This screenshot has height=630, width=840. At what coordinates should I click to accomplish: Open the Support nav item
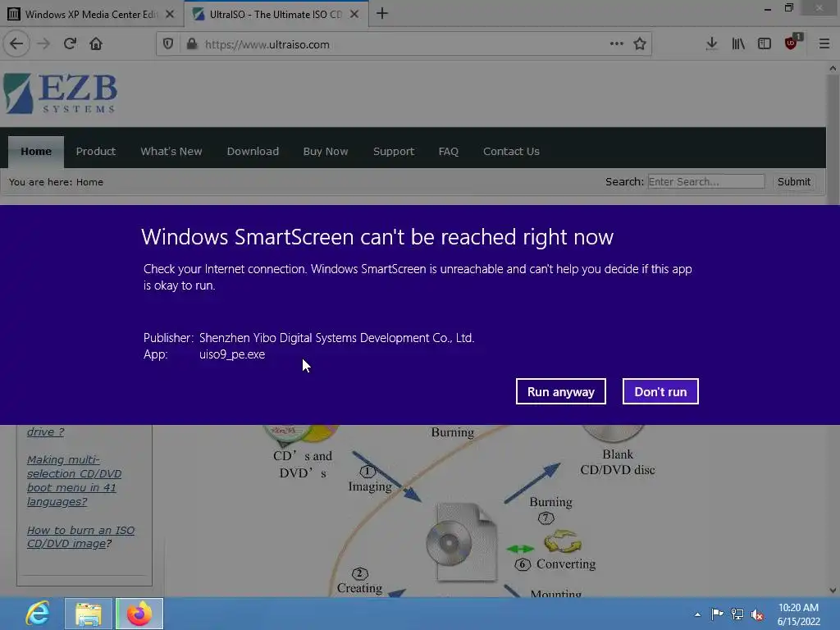(x=394, y=152)
